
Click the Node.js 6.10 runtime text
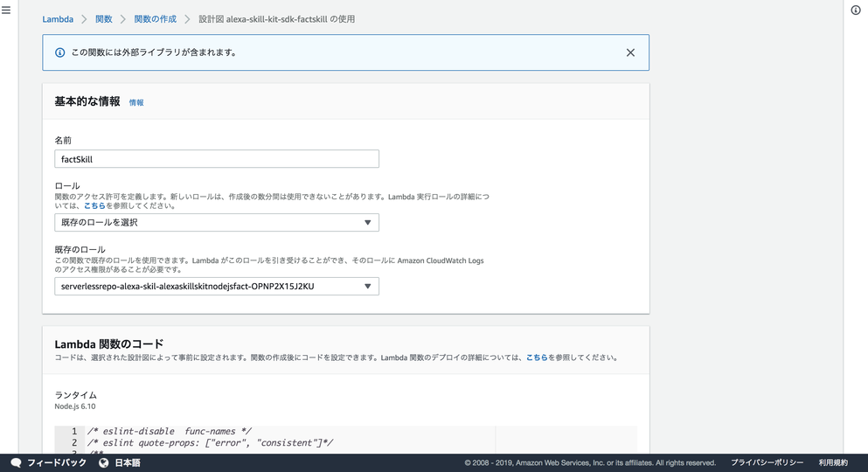point(74,406)
